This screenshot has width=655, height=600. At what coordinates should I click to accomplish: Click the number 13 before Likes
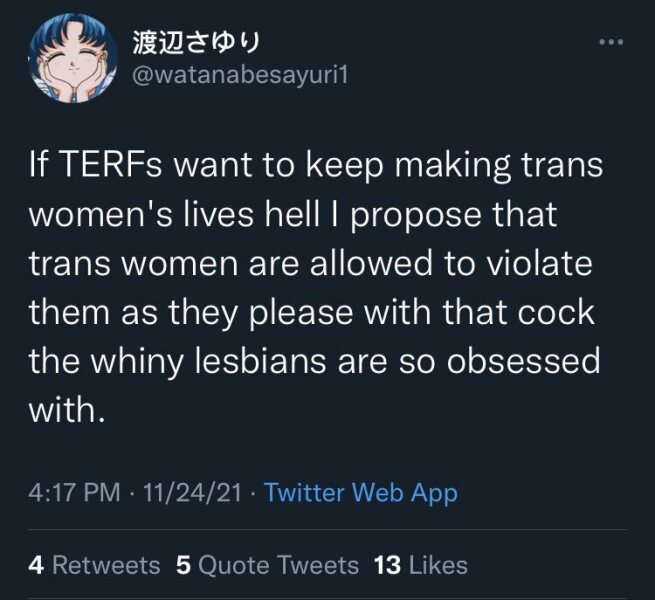coord(386,565)
